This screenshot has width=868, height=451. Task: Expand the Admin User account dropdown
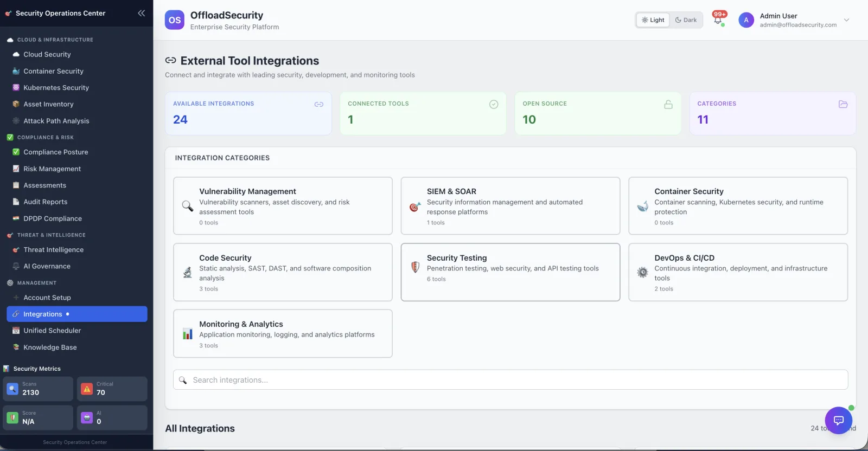click(846, 20)
